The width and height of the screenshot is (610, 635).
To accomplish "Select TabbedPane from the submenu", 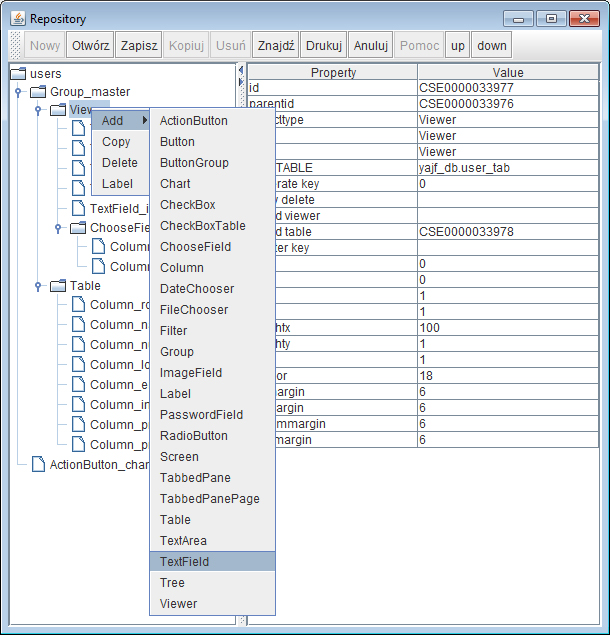I will (213, 478).
